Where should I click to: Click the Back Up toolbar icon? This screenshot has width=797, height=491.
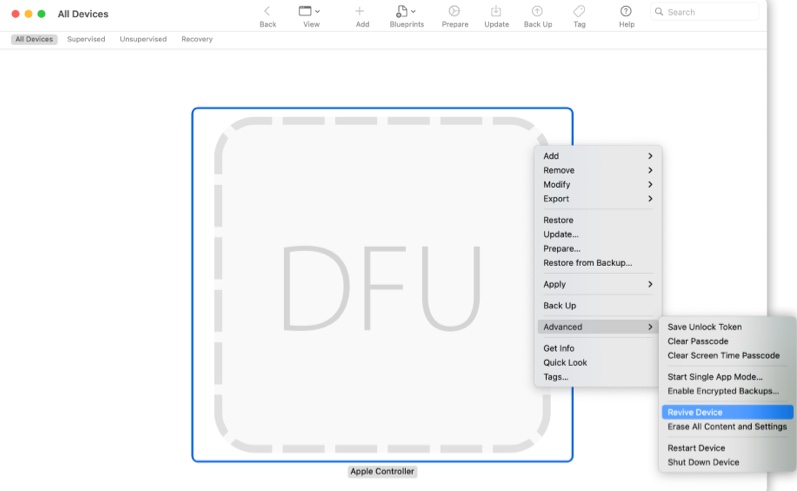[x=537, y=11]
